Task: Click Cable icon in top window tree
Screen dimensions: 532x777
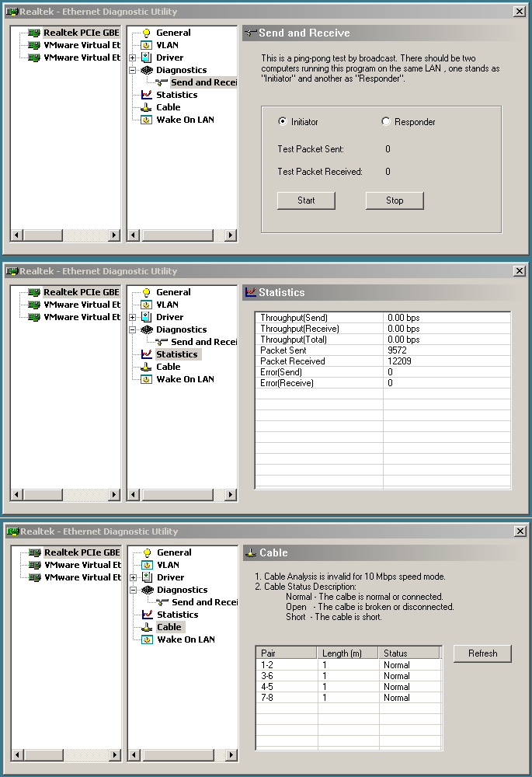Action: [x=146, y=107]
